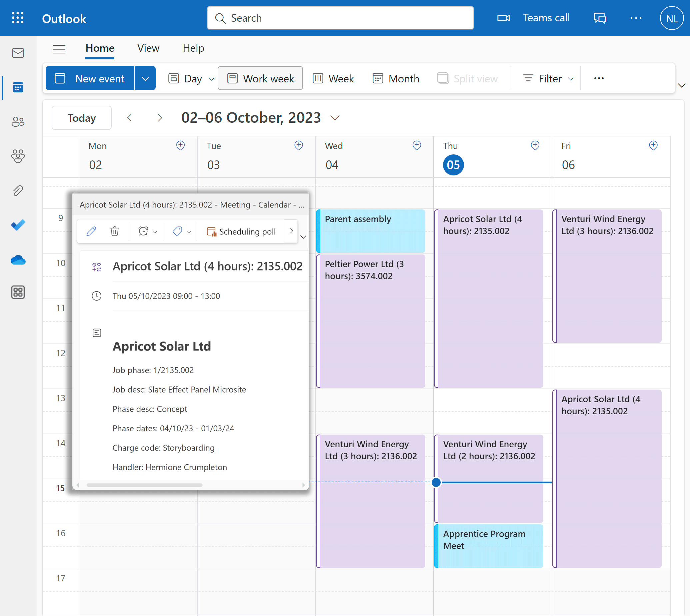Switch to Month view
The height and width of the screenshot is (616, 690).
tap(396, 78)
